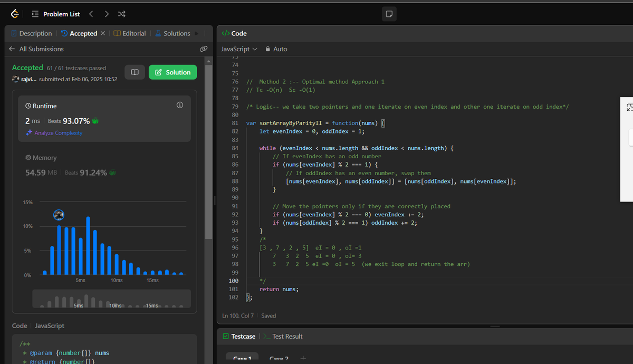
Task: Select the Accepted submission tab
Action: [79, 33]
